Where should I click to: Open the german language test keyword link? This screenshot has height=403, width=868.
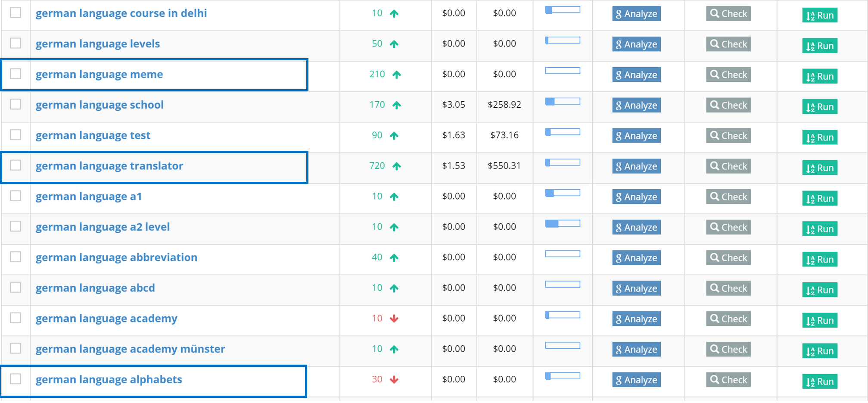(x=93, y=135)
